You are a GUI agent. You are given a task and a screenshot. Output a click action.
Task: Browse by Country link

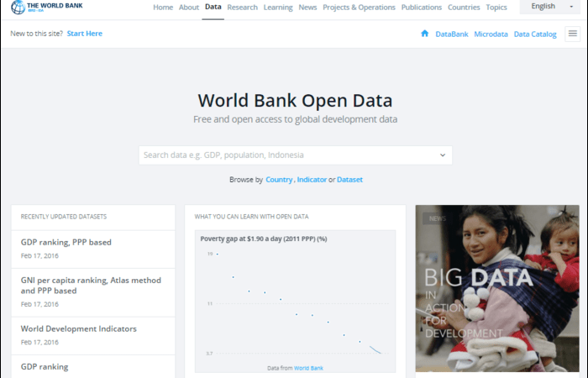pyautogui.click(x=279, y=180)
